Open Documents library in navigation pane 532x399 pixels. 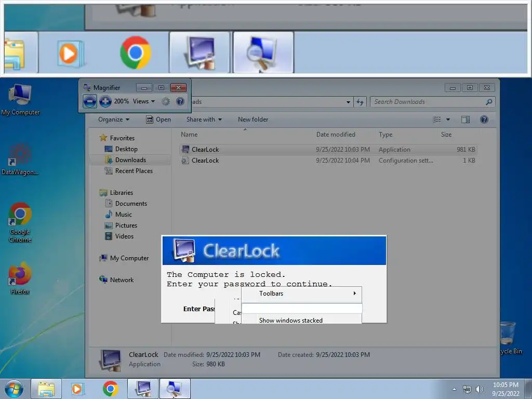pyautogui.click(x=126, y=204)
